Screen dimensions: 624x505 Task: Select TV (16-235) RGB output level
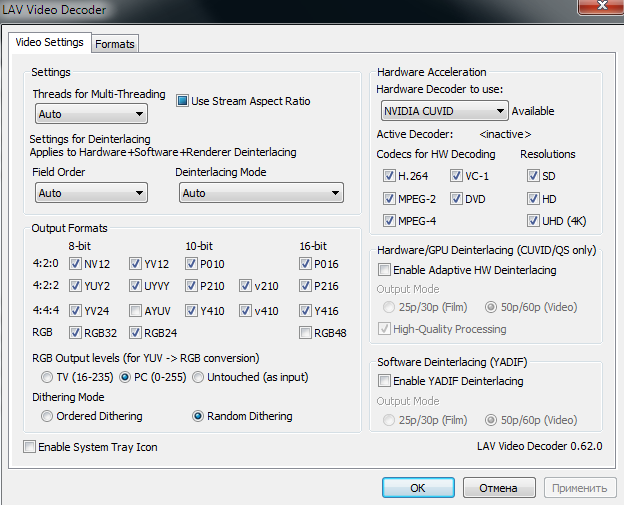pos(46,377)
